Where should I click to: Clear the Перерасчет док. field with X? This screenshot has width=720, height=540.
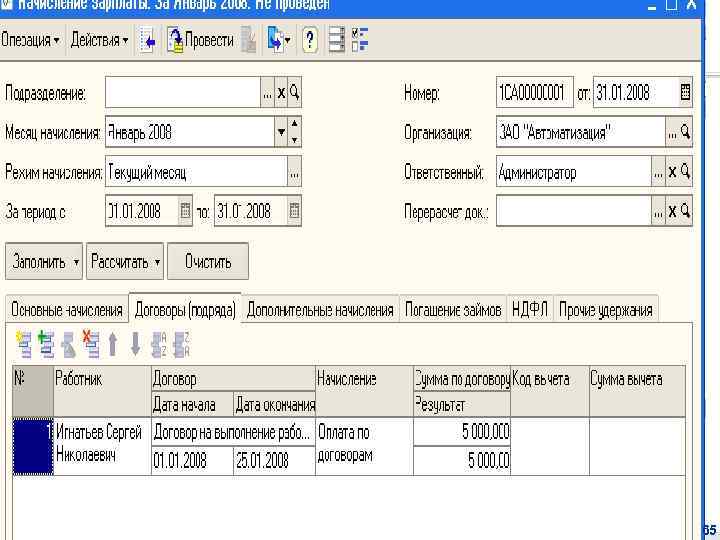point(672,211)
